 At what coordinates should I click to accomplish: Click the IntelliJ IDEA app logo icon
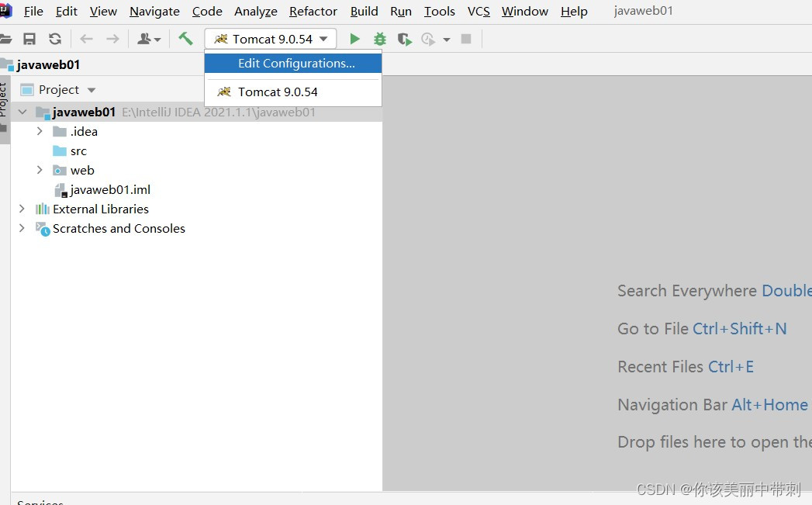click(5, 10)
